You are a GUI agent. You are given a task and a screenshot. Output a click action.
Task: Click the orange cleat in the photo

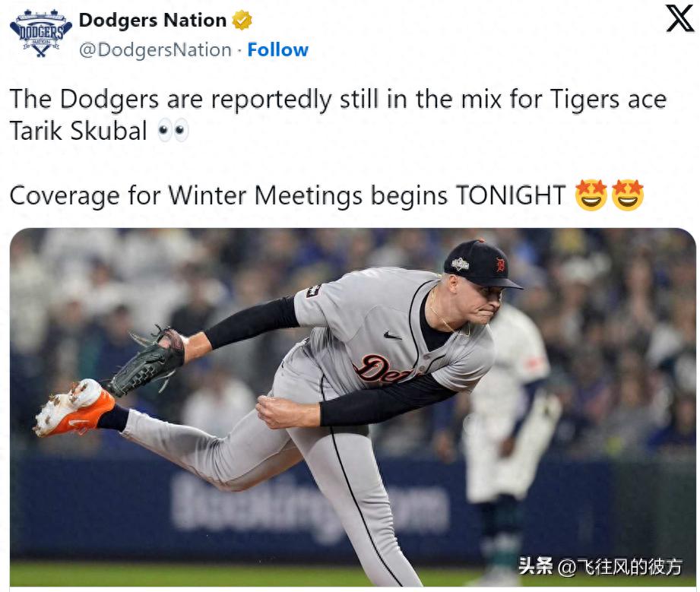74,408
